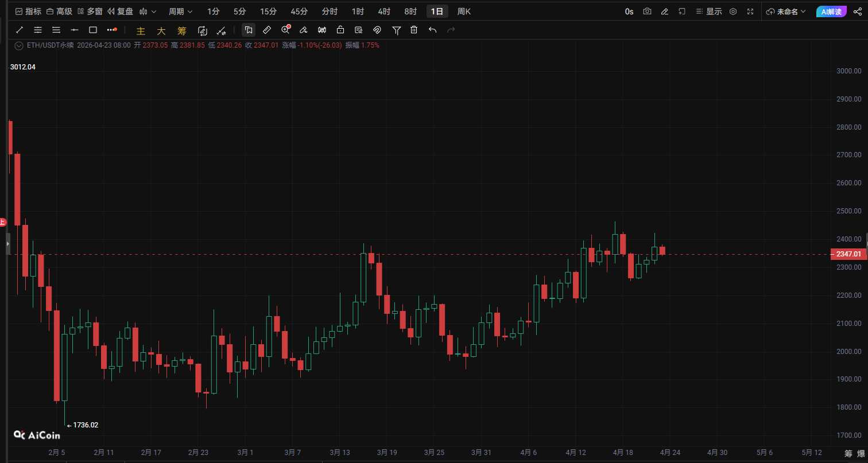Select the 1日 daily timeframe
The image size is (868, 463).
click(437, 11)
